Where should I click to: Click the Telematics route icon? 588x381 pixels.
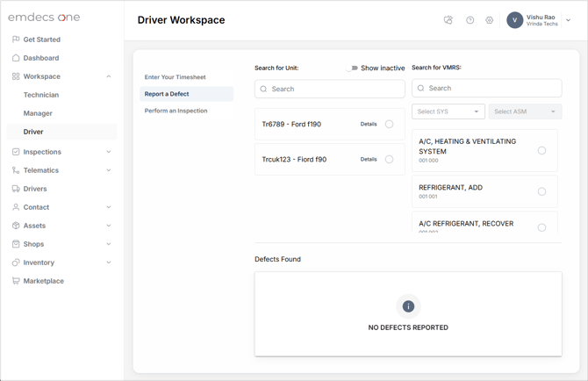point(16,170)
